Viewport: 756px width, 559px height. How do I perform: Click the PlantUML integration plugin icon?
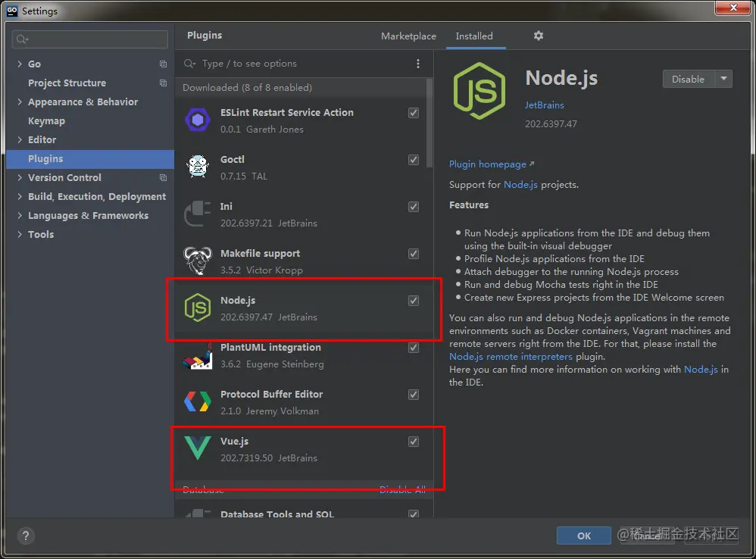(x=198, y=357)
